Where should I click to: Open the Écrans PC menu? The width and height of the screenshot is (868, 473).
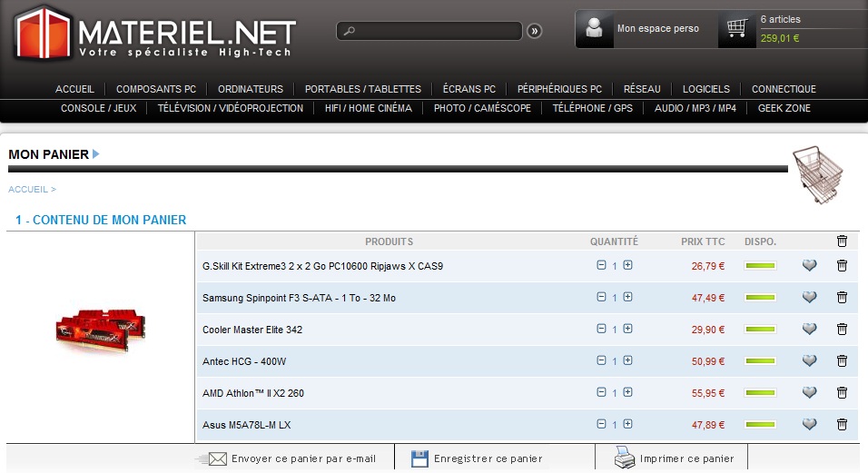tap(469, 88)
